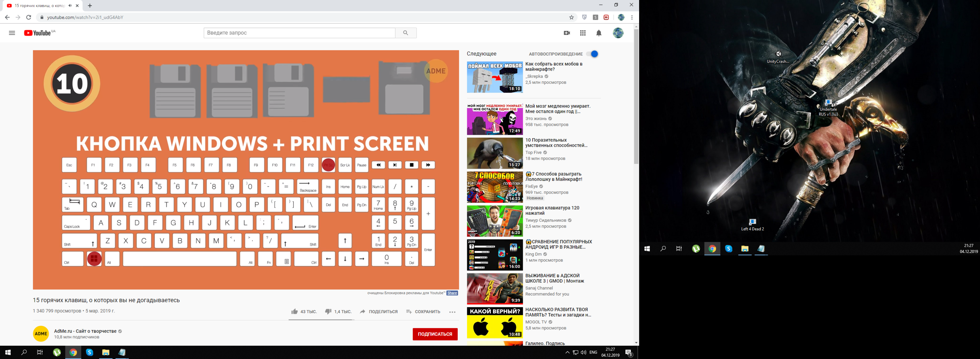Screen dimensions: 980x359
Task: Go to the YouTube home logo
Action: [x=37, y=33]
